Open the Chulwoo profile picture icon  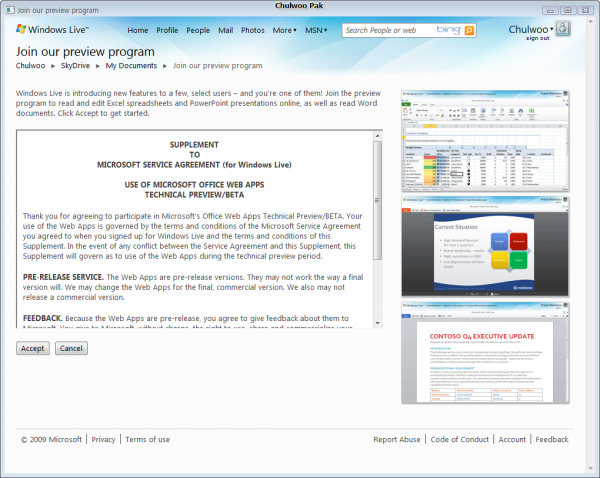coord(563,29)
